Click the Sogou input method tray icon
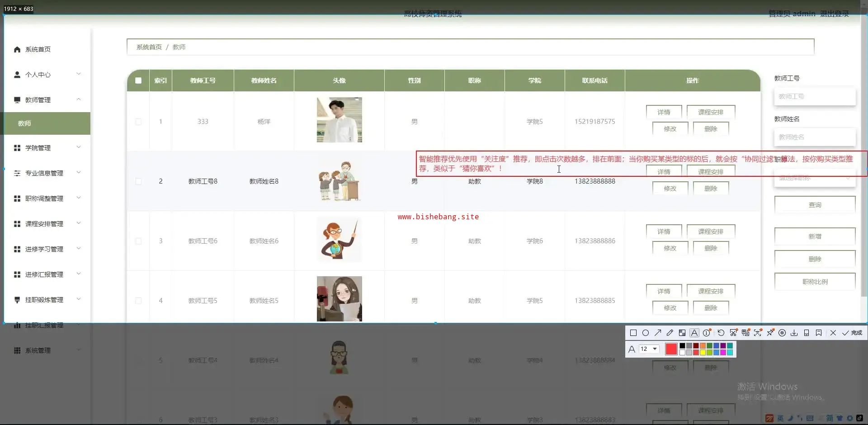Screen dimensions: 868x425 pyautogui.click(x=769, y=418)
